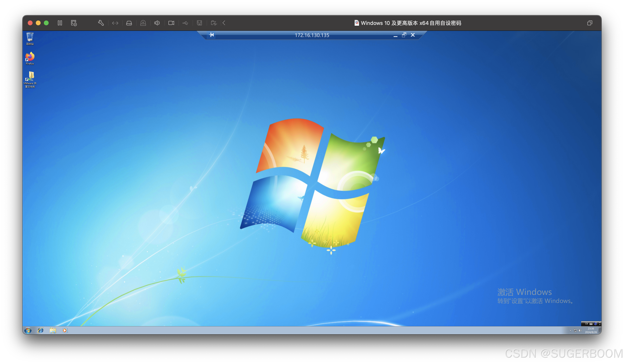Select the Firefox desktop shortcut
Image resolution: width=624 pixels, height=364 pixels.
[x=30, y=58]
